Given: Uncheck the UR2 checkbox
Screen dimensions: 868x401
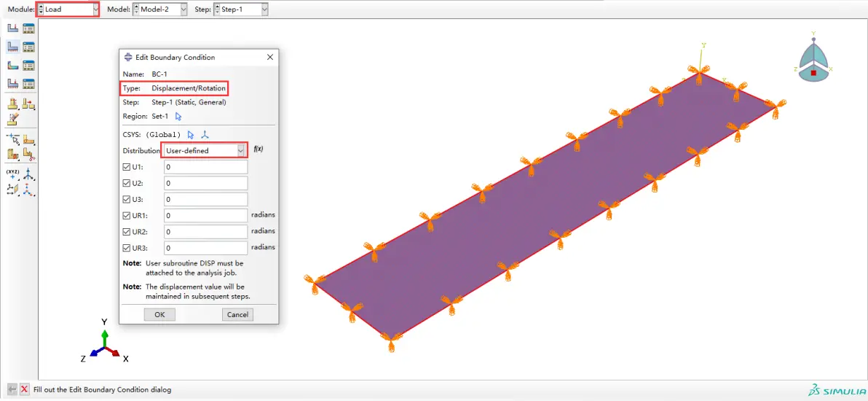Looking at the screenshot, I should pyautogui.click(x=126, y=231).
